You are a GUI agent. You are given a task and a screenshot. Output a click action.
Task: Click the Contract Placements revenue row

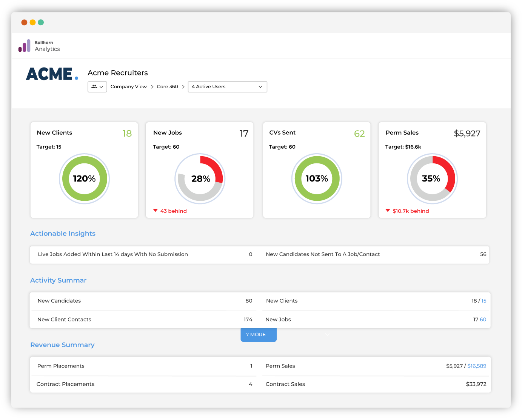click(145, 384)
